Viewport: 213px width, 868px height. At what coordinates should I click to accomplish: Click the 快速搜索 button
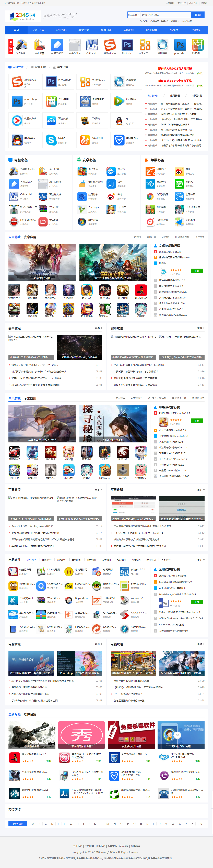click(x=18, y=824)
